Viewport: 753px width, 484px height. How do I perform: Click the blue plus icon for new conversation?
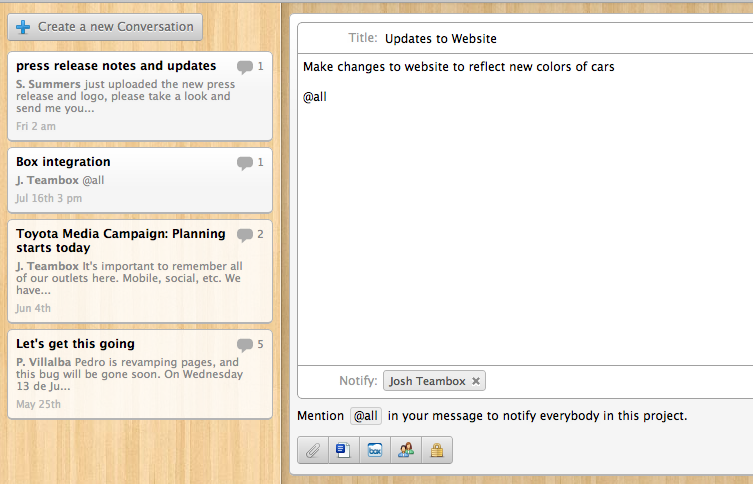pos(23,27)
